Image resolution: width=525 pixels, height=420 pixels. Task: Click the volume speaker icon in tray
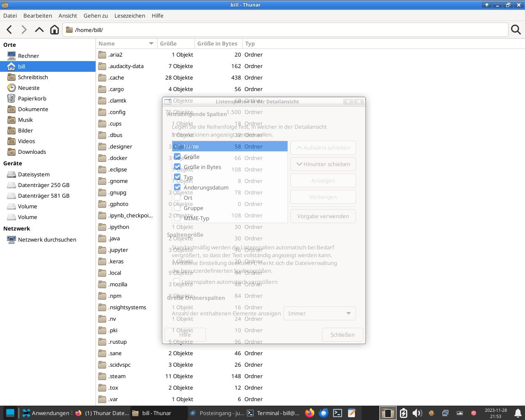click(x=417, y=413)
